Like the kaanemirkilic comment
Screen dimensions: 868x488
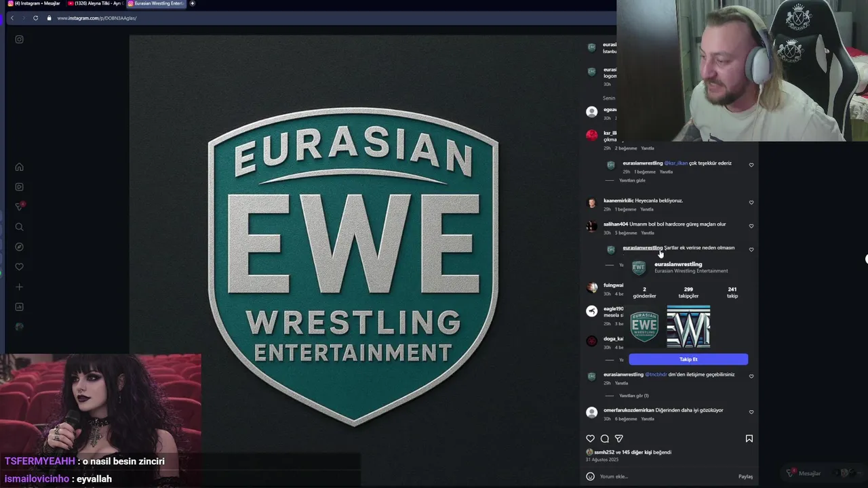(751, 202)
